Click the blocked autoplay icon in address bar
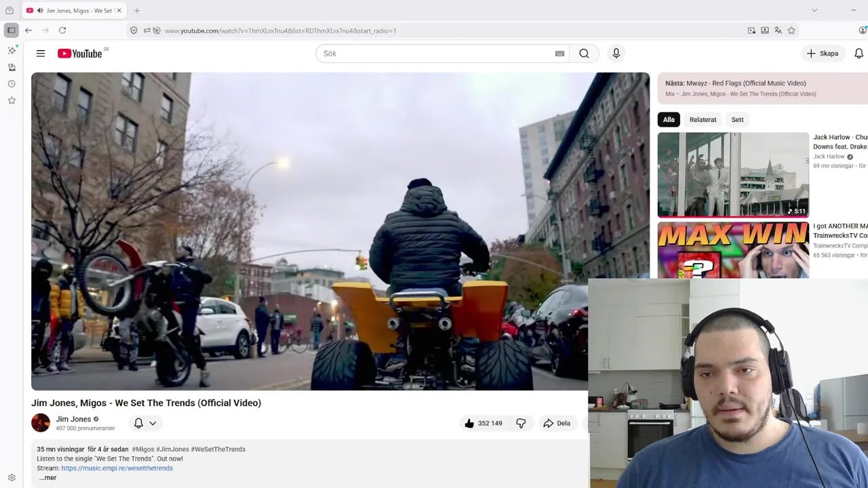 coord(157,30)
